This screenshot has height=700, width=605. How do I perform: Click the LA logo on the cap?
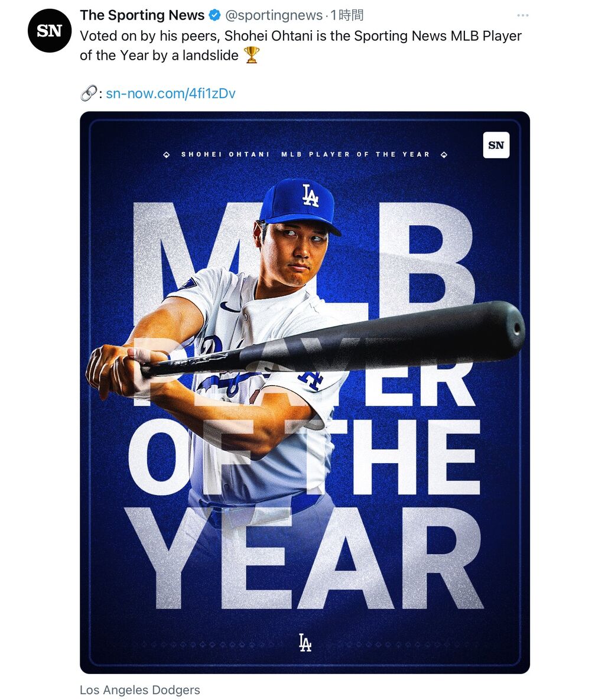[x=310, y=196]
